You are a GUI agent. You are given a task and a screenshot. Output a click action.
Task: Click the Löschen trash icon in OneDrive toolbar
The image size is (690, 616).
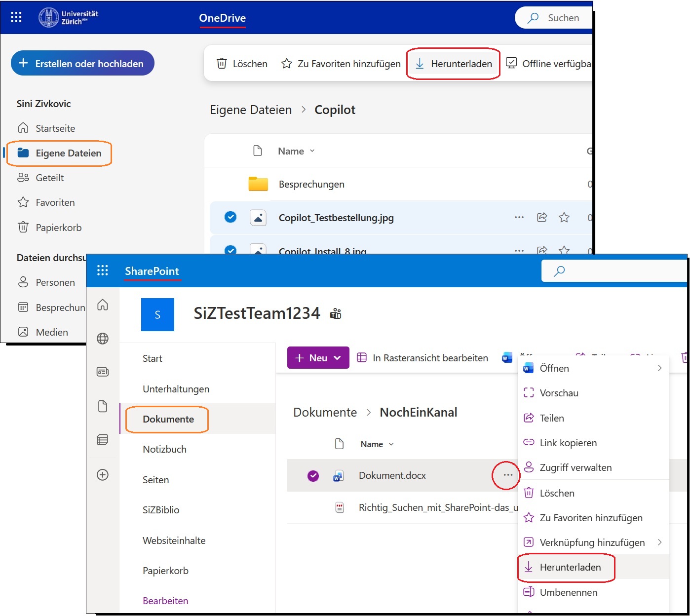222,63
